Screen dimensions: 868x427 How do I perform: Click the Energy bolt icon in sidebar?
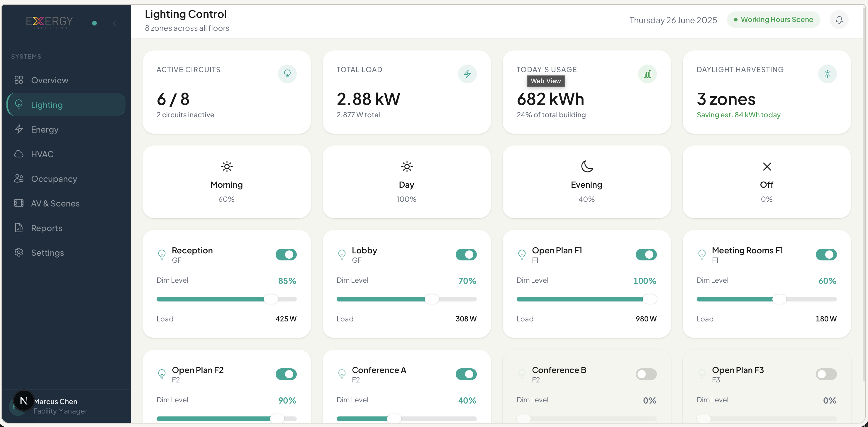tap(19, 129)
